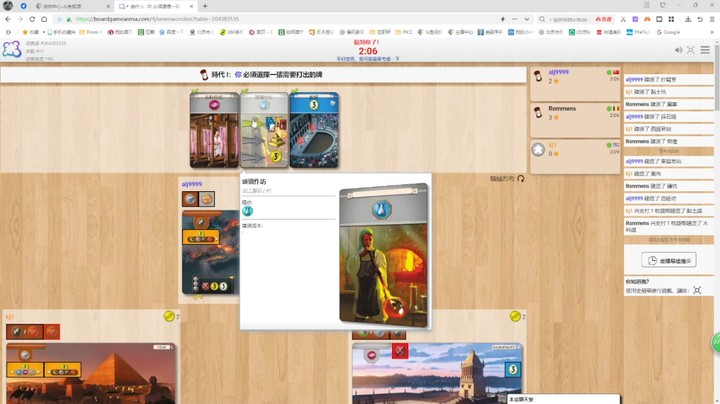
Task: Click kj1's pyramid wonder board
Action: (90, 373)
